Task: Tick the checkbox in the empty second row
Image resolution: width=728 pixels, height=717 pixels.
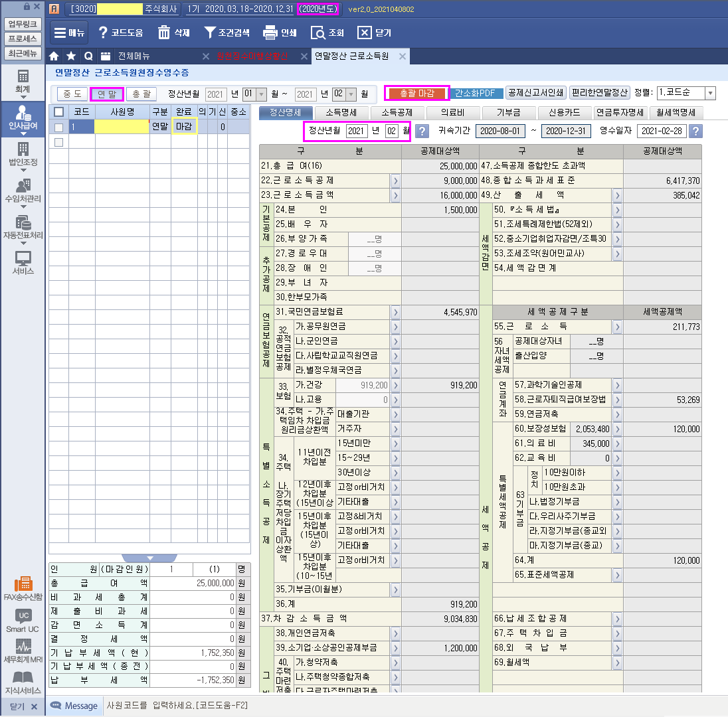Action: [58, 142]
